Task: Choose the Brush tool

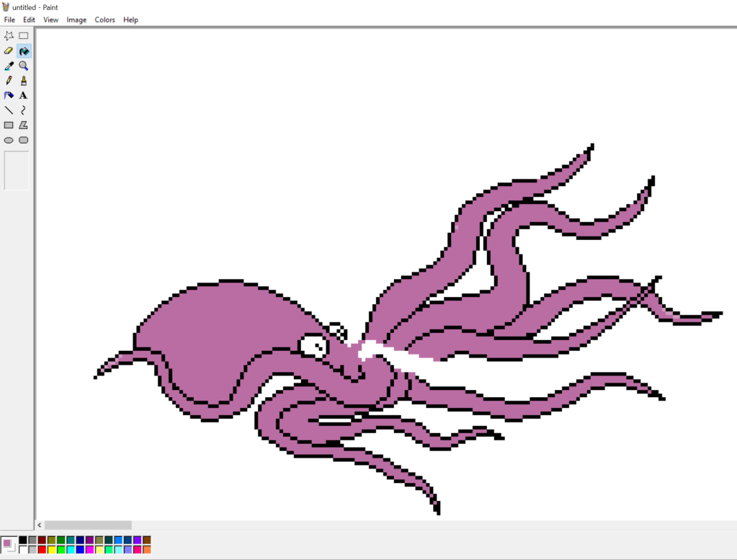Action: (x=24, y=81)
